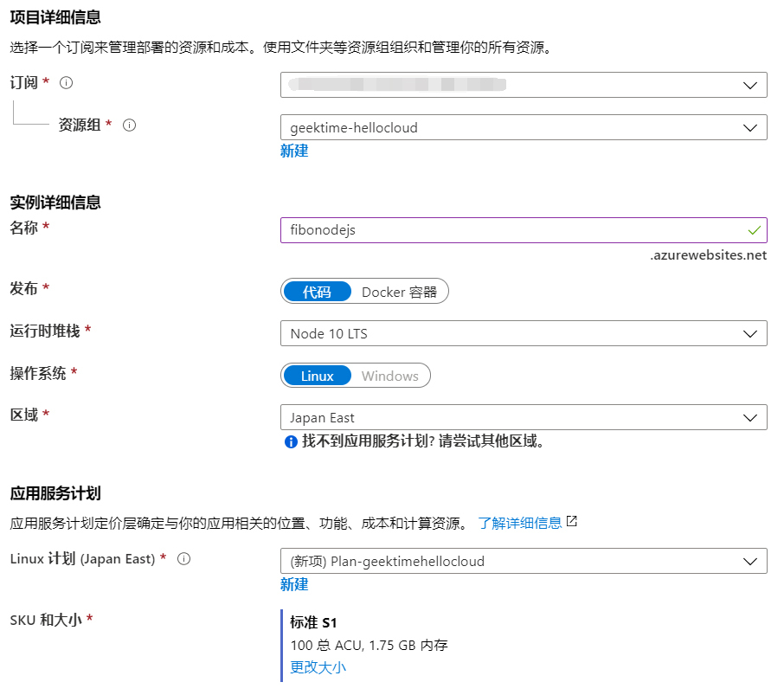Viewport: 784px width, 695px height.
Task: Choose Windows as operating system
Action: (389, 376)
